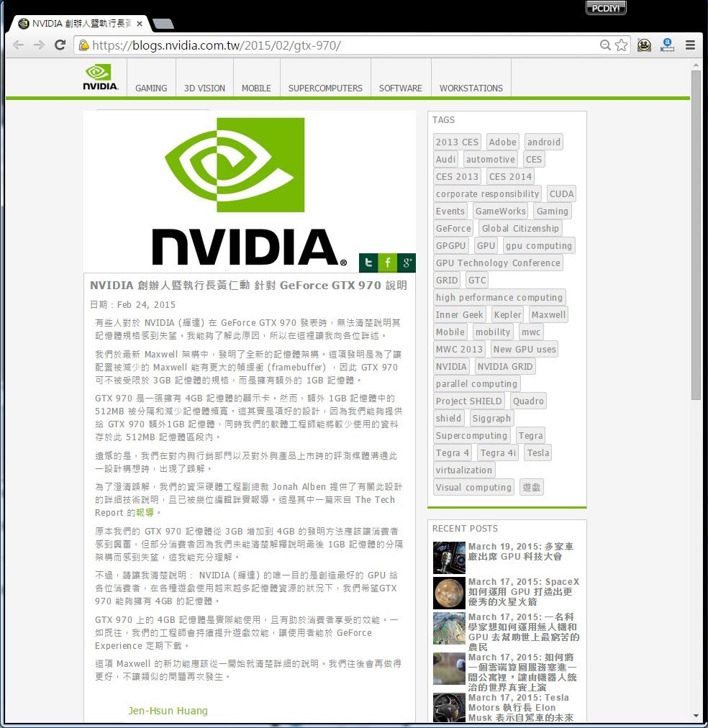The width and height of the screenshot is (708, 728).
Task: Open the Chrome hamburger menu
Action: (x=690, y=45)
